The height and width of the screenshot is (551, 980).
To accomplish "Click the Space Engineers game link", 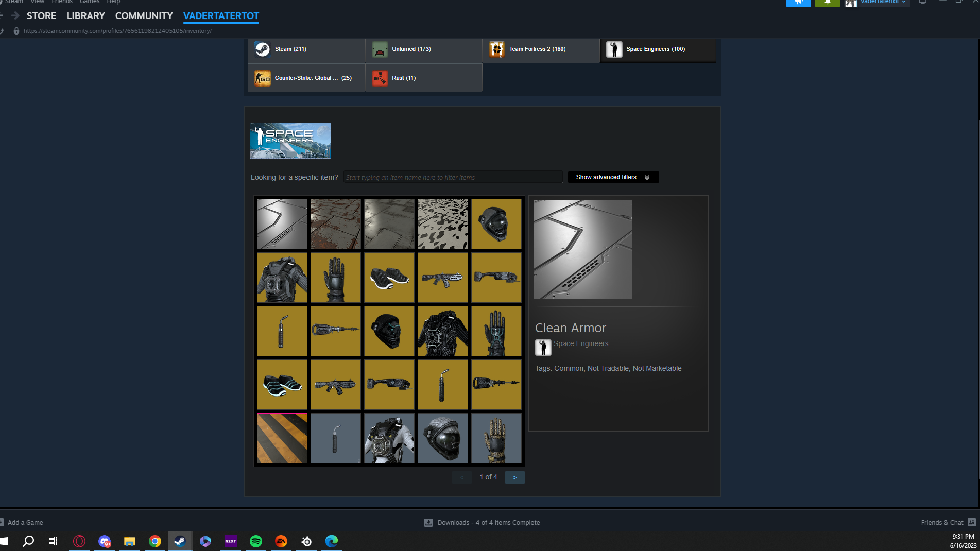I will pyautogui.click(x=580, y=343).
